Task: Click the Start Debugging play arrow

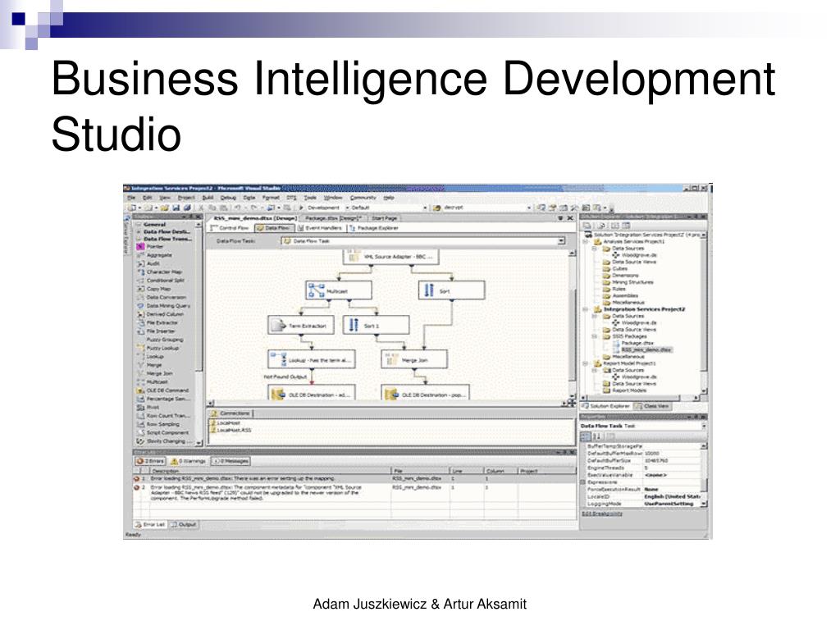Action: [x=301, y=208]
